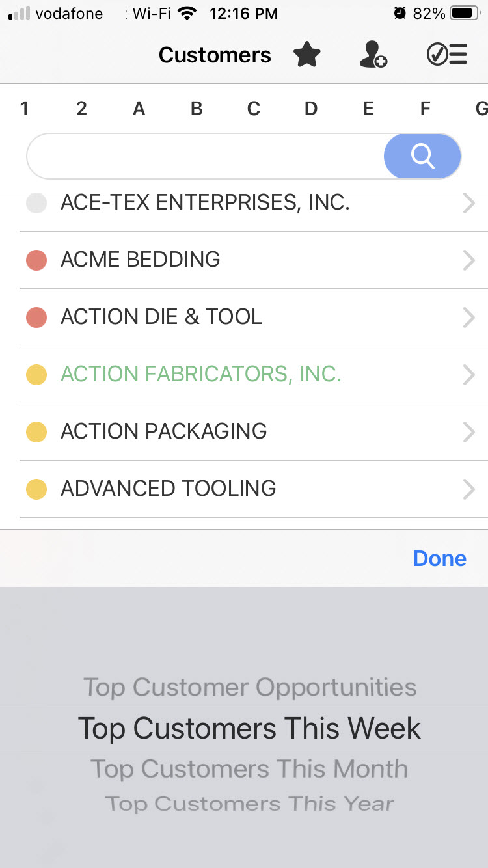This screenshot has height=868, width=488.
Task: Tap the favorites star icon
Action: (x=307, y=55)
